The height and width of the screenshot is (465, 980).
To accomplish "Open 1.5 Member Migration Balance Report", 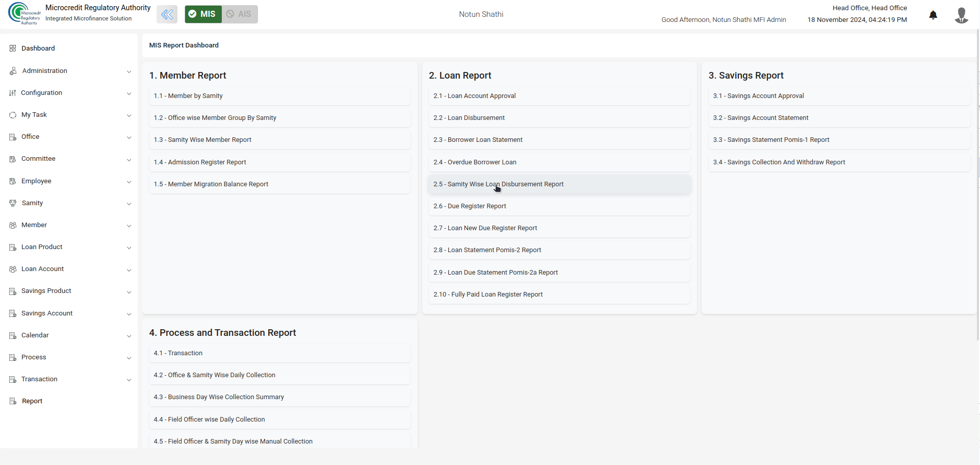I will (279, 184).
